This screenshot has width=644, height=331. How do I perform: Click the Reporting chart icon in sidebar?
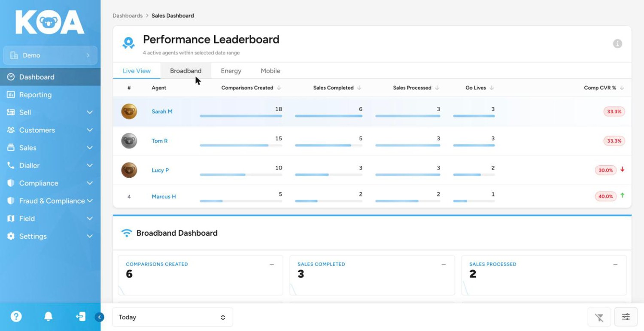click(11, 94)
